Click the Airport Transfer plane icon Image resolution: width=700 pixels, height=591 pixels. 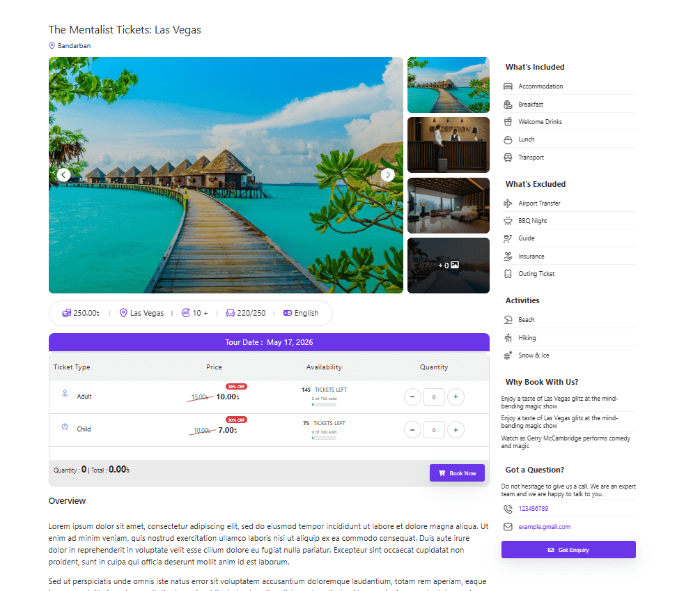click(508, 204)
